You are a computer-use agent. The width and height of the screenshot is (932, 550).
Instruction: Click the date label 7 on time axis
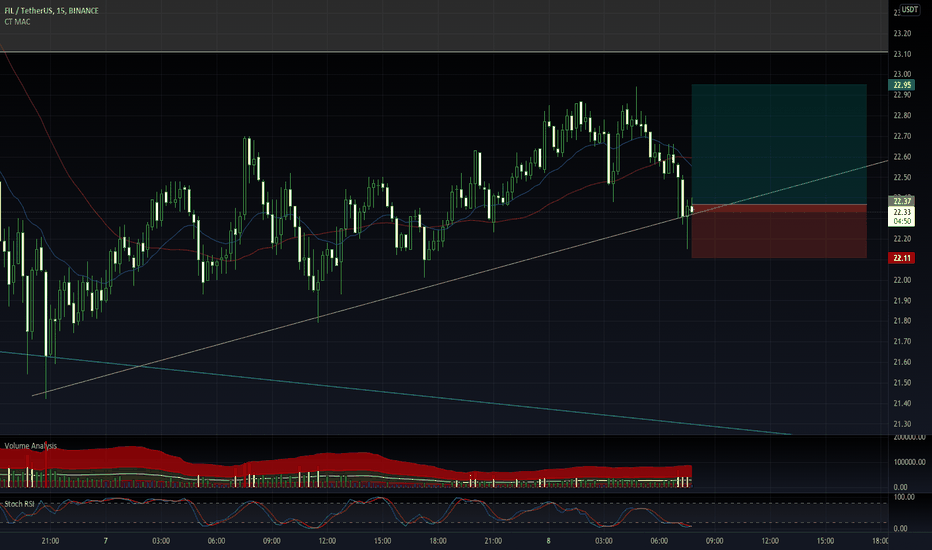(x=106, y=541)
